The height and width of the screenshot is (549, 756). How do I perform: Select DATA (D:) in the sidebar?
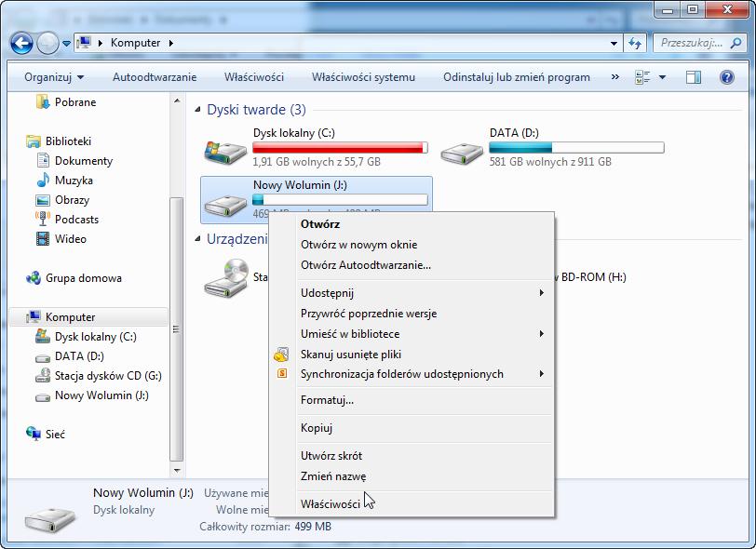[x=79, y=356]
